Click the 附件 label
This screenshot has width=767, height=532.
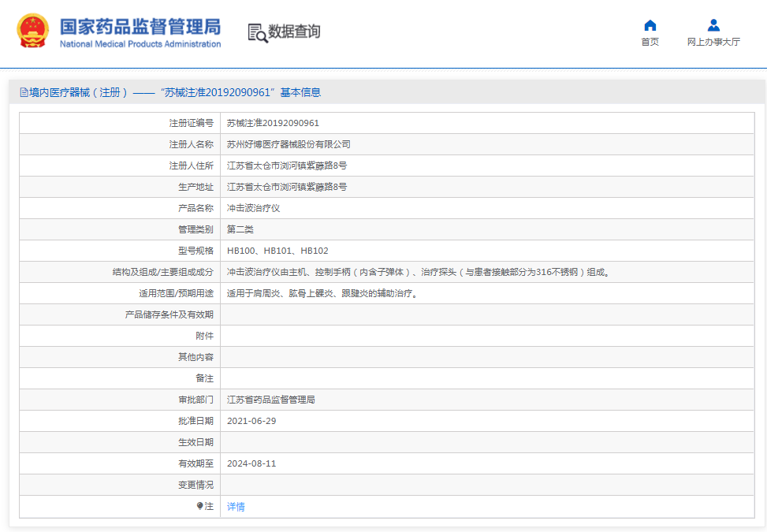click(204, 336)
